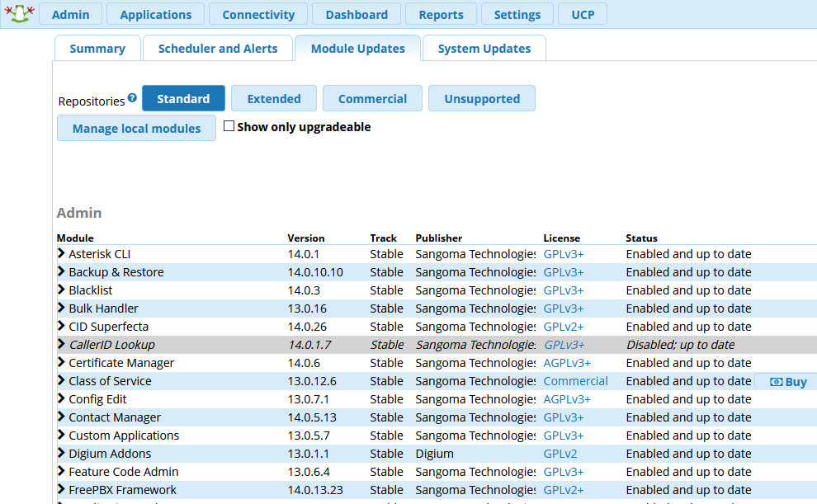The width and height of the screenshot is (817, 504).
Task: Click the Publisher column header
Action: [x=439, y=238]
